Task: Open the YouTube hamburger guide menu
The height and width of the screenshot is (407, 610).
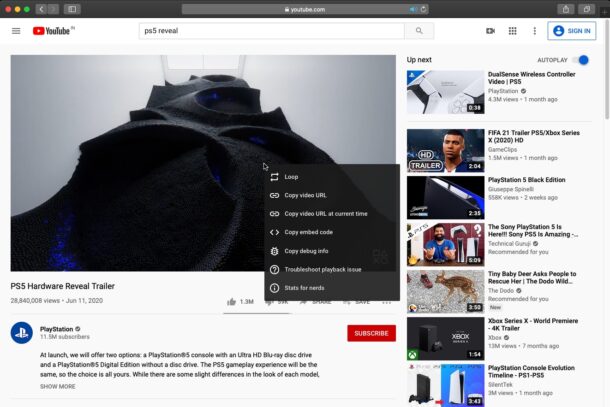Action: click(x=16, y=31)
